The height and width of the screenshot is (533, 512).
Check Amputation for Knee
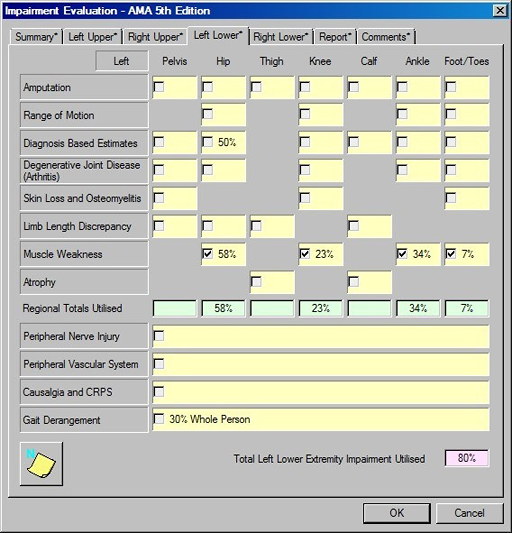tap(305, 87)
